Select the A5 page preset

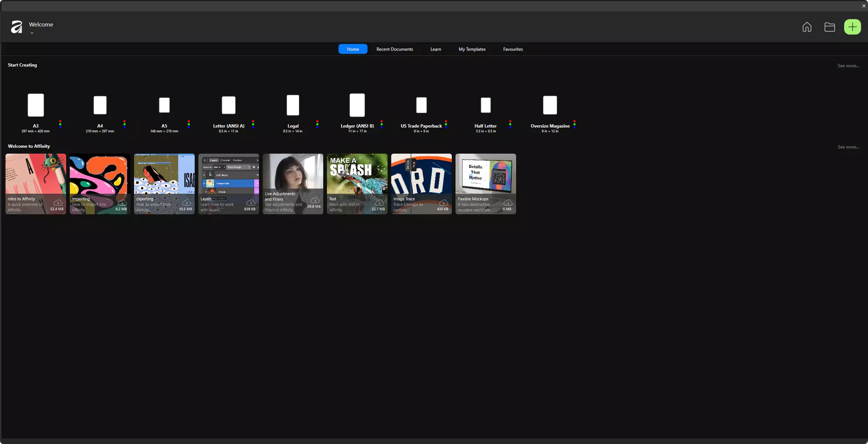pos(164,105)
